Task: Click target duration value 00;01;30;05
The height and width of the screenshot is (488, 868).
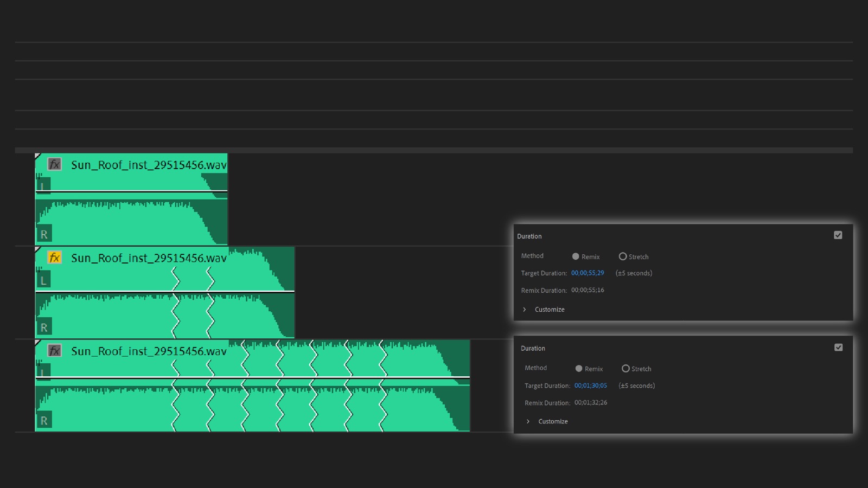Action: [591, 386]
